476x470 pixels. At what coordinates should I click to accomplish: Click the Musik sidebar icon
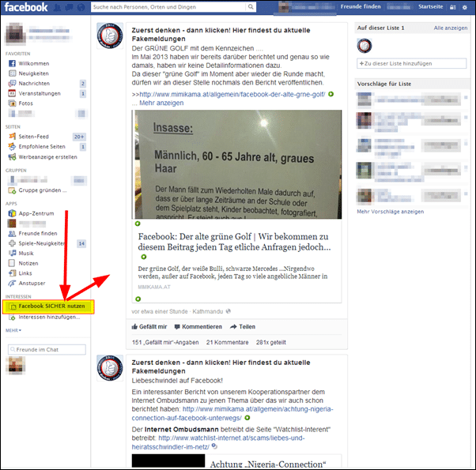[12, 254]
